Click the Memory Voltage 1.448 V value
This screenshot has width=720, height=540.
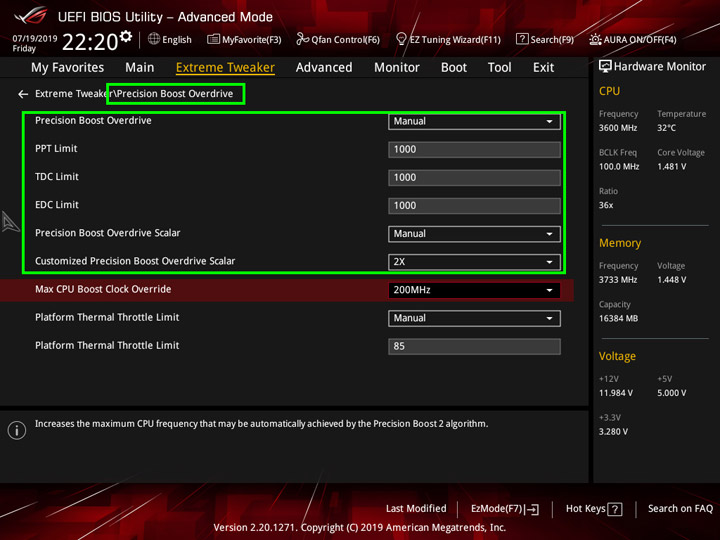click(671, 280)
